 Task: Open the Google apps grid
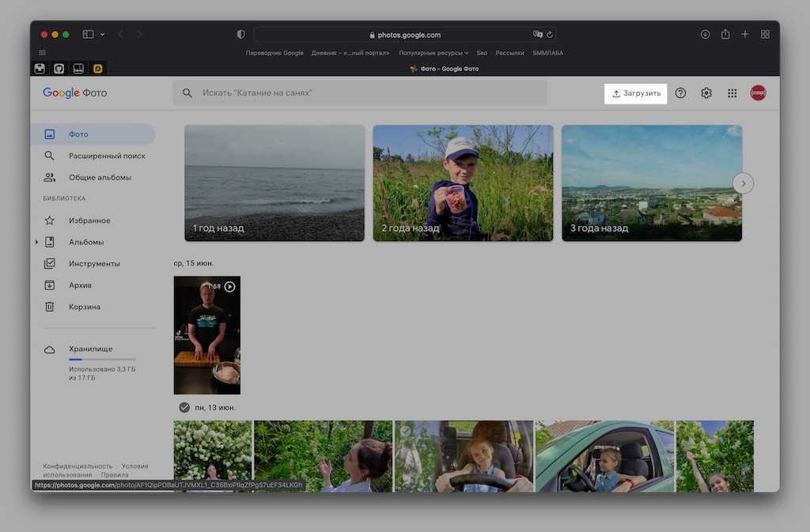[x=732, y=93]
